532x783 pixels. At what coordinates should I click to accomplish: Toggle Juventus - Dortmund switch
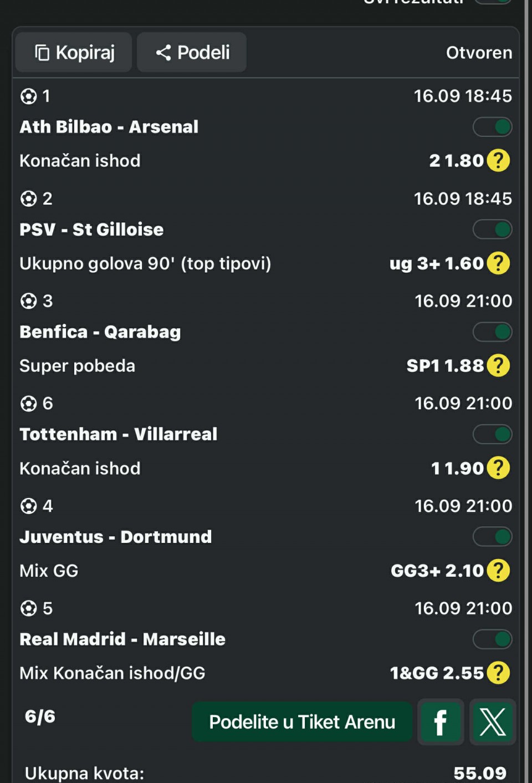492,537
